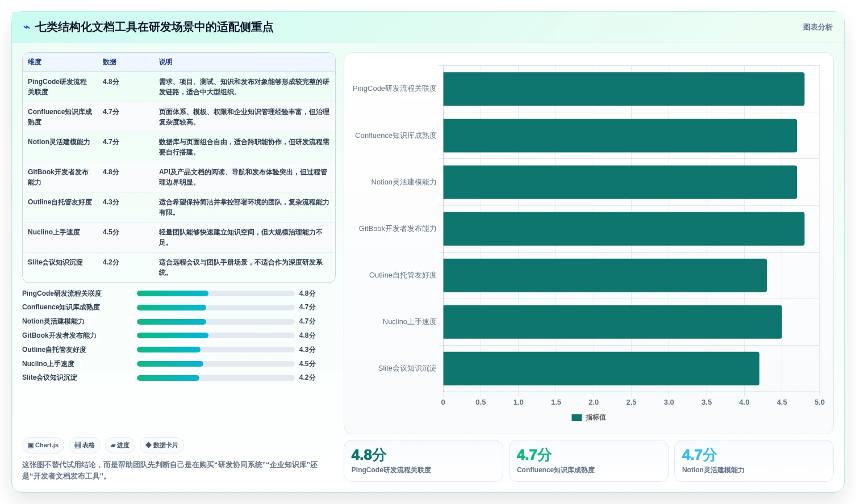Click the Outline自托管友好度 chart bar
This screenshot has height=504, width=856.
point(605,275)
